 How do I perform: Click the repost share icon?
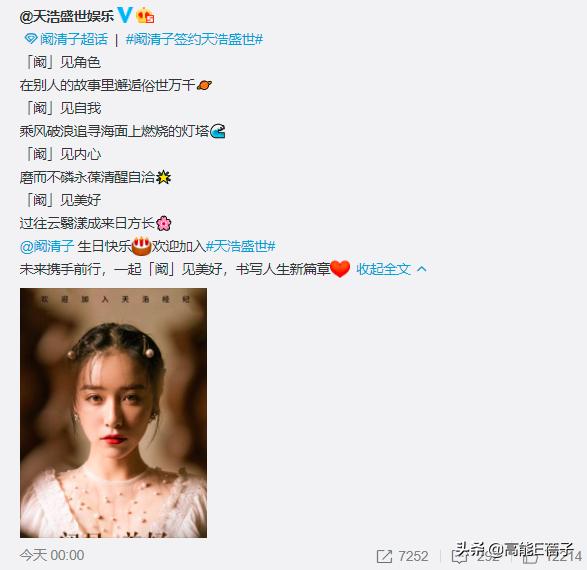(384, 556)
